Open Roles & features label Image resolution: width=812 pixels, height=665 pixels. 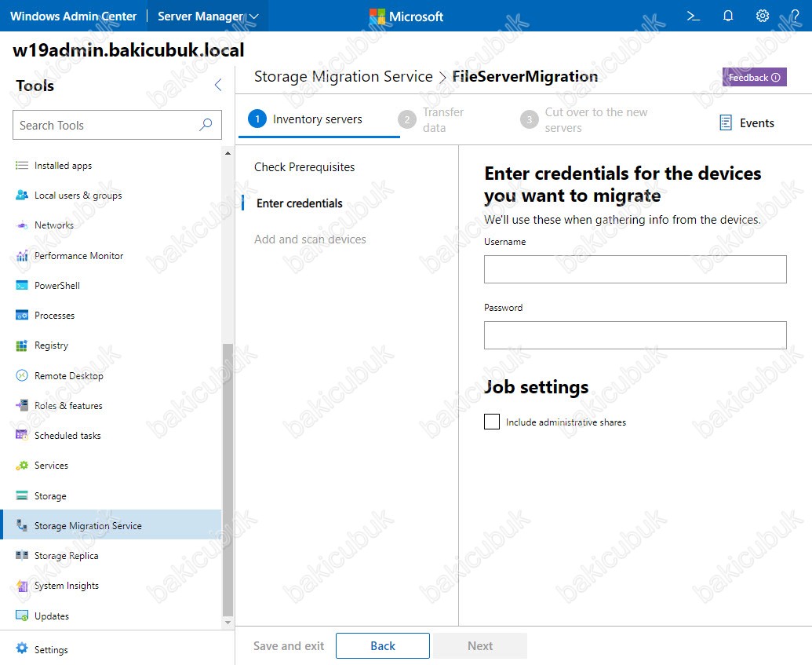[68, 405]
